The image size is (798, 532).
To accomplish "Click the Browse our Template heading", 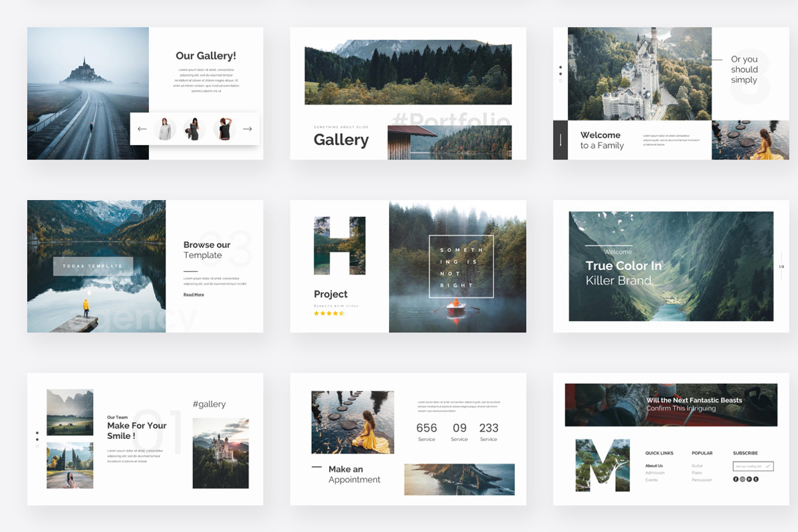I will 207,250.
